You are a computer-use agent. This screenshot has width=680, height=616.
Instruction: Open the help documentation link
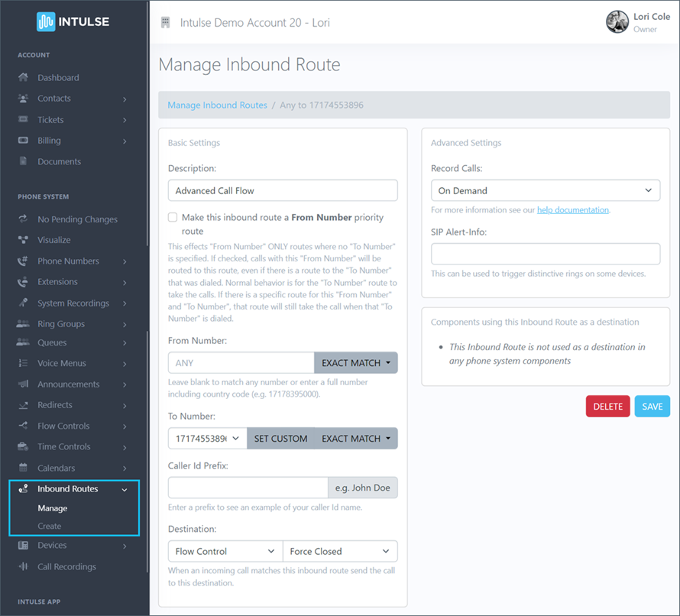(x=573, y=210)
